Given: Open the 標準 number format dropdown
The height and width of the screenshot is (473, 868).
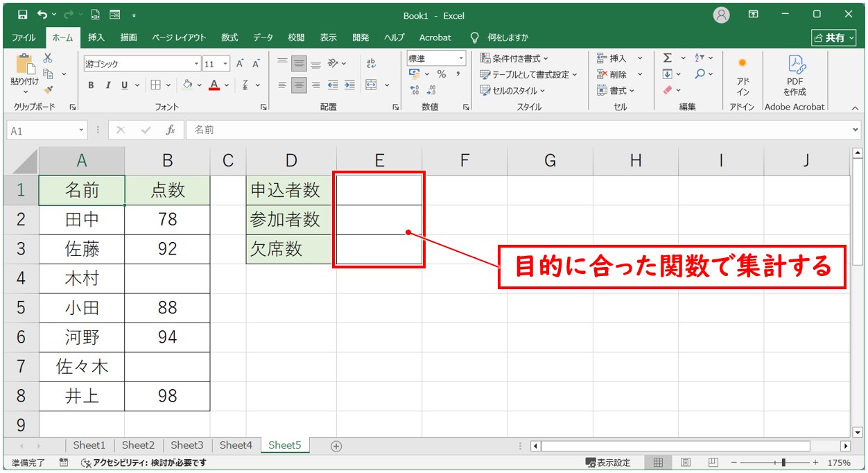Looking at the screenshot, I should click(460, 58).
